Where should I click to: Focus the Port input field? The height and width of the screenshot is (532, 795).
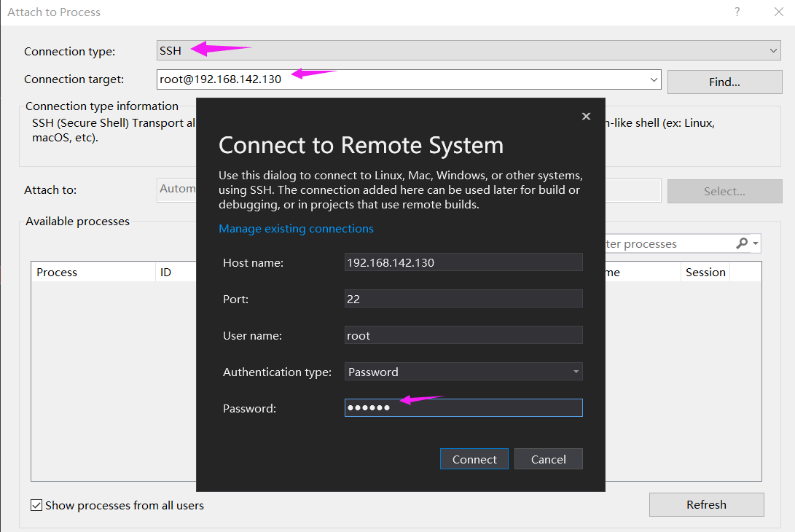(x=463, y=299)
